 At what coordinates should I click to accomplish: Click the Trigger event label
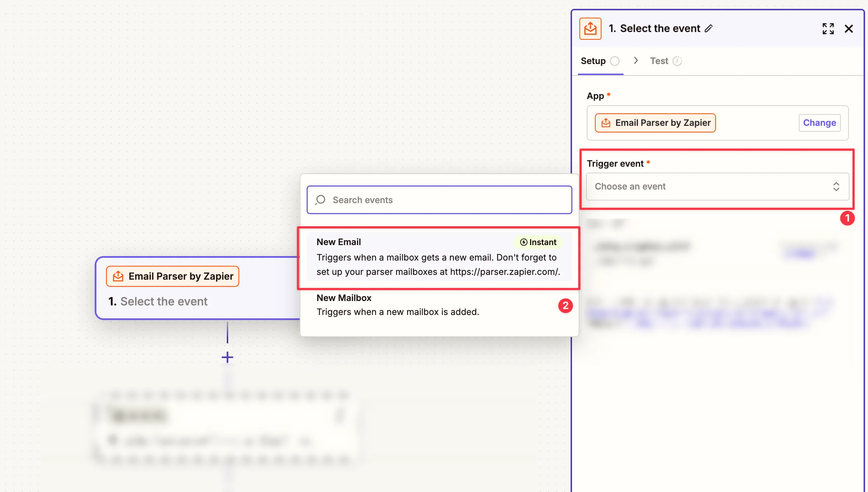pos(615,164)
